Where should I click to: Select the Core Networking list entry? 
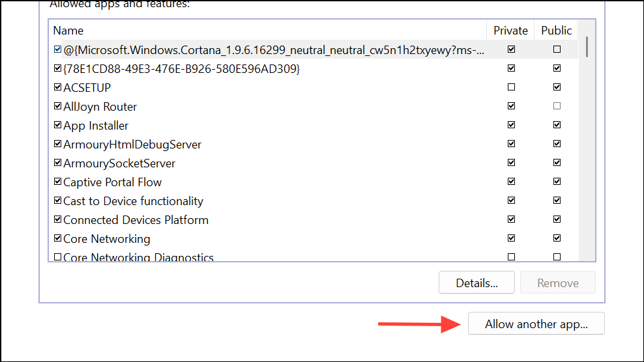click(107, 239)
